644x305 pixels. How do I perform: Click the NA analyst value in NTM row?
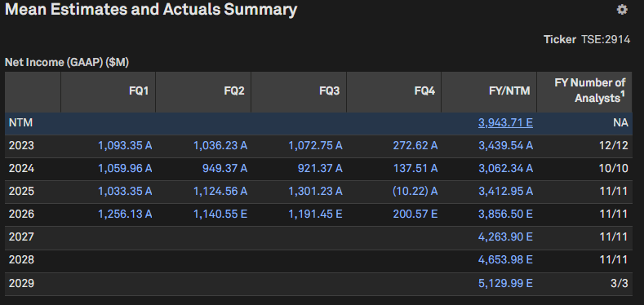click(620, 123)
